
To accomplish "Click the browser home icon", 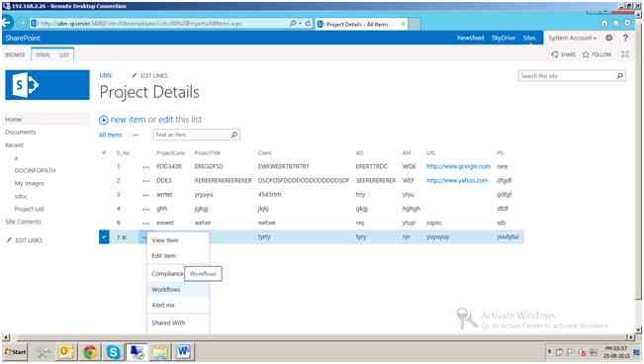I will pos(604,23).
